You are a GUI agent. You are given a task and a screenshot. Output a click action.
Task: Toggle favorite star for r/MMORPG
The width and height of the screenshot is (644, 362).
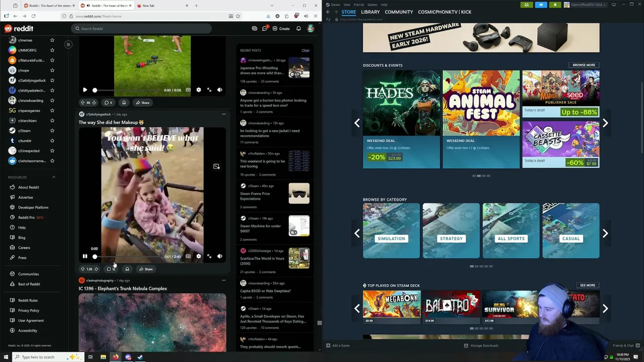click(x=52, y=50)
